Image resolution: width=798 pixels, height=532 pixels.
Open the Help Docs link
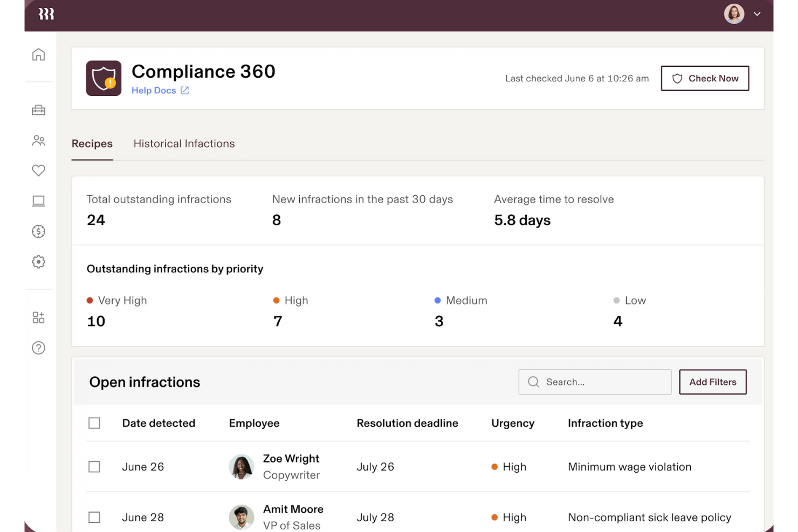click(x=160, y=90)
